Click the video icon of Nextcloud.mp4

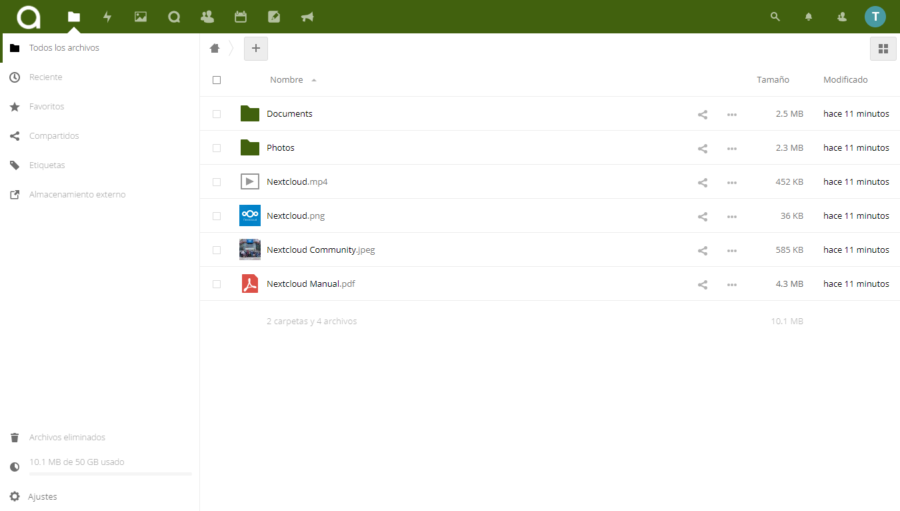(250, 181)
